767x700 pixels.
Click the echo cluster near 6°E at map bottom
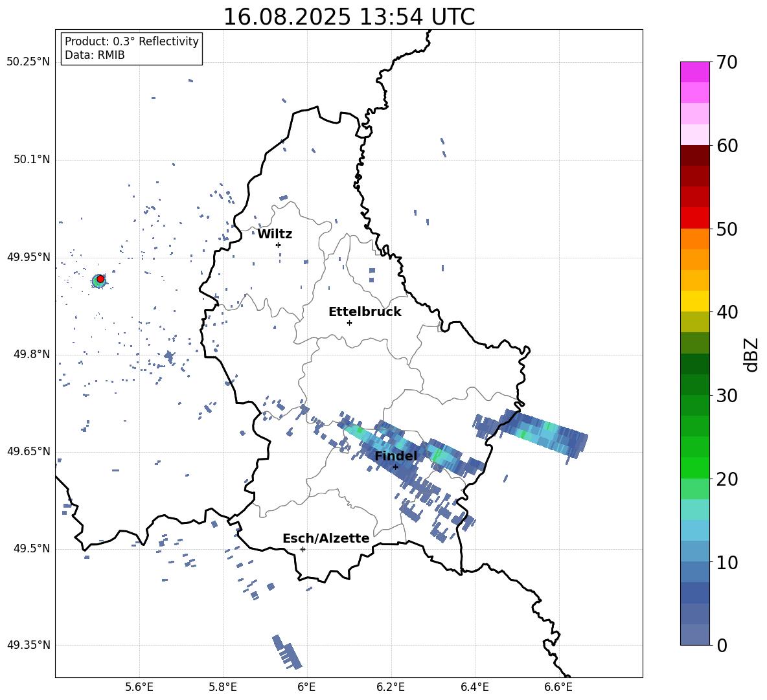click(x=286, y=652)
